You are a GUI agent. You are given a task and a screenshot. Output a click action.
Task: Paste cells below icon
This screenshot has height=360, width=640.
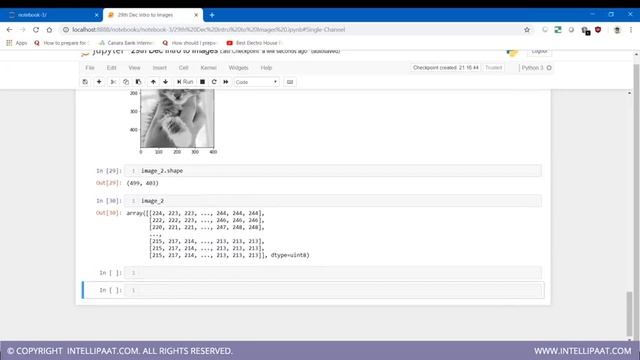click(138, 82)
